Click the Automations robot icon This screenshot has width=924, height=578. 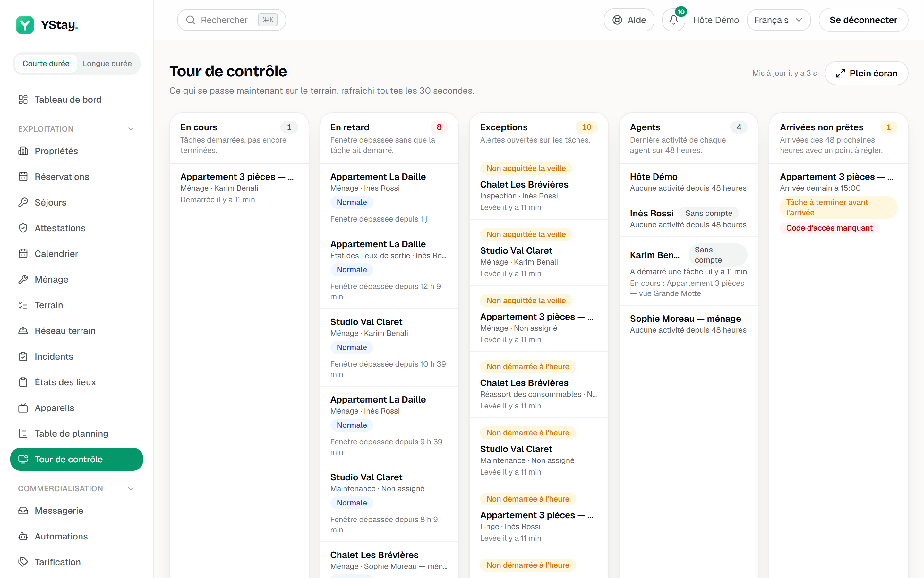pos(23,536)
